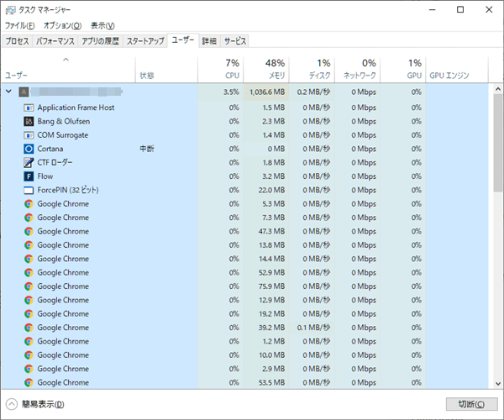
Task: Click the Cortana process icon
Action: (x=29, y=149)
